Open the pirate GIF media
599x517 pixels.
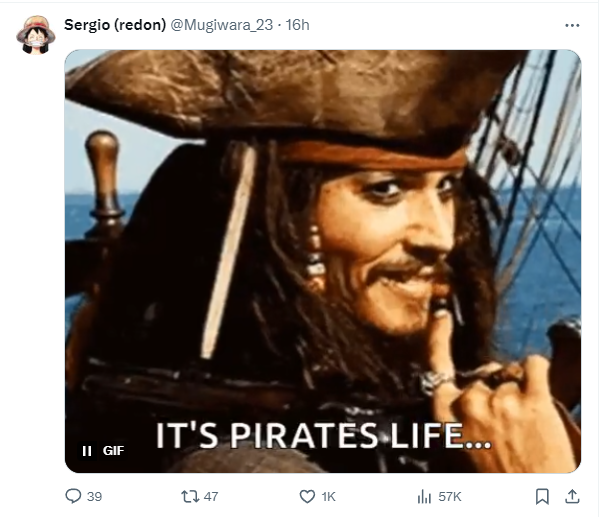(x=323, y=261)
